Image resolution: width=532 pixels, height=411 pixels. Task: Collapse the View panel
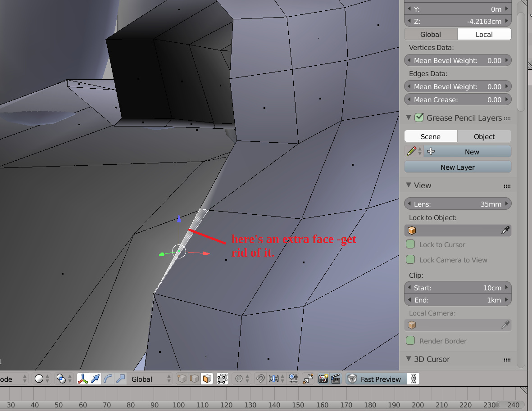pyautogui.click(x=409, y=185)
